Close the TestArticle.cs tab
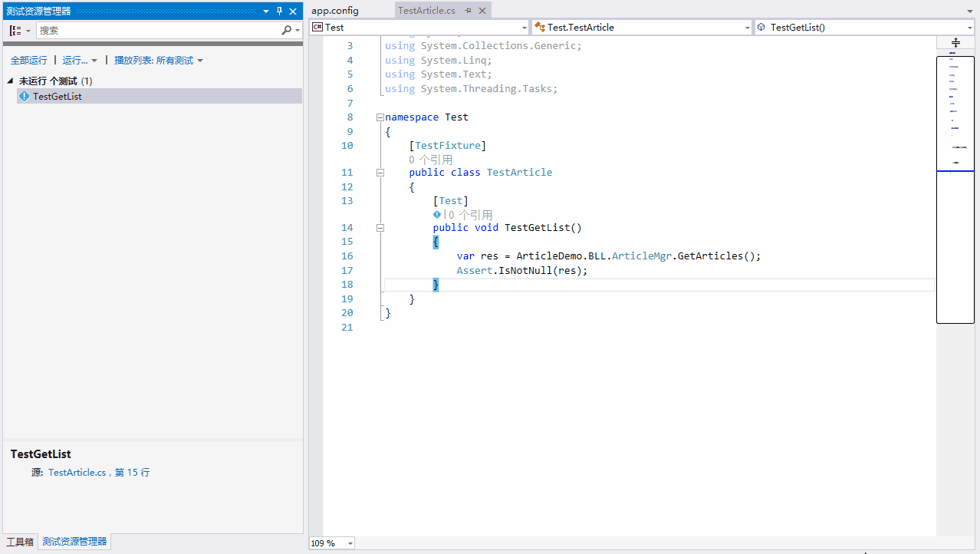This screenshot has width=980, height=554. (482, 11)
